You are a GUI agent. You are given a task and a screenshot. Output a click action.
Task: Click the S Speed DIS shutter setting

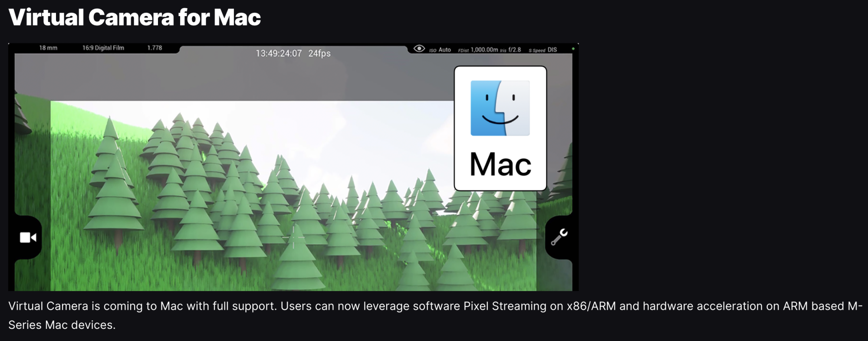coord(542,50)
